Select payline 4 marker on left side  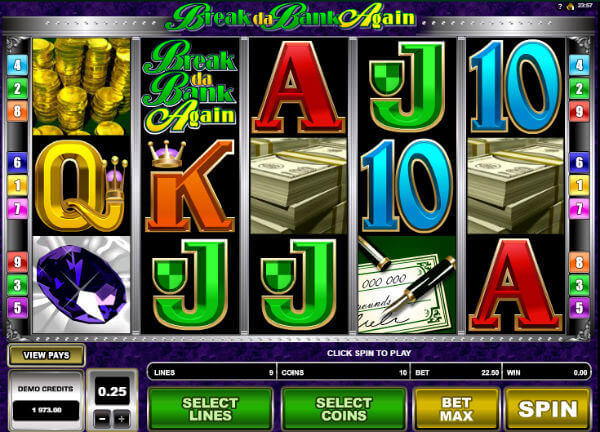tap(17, 65)
